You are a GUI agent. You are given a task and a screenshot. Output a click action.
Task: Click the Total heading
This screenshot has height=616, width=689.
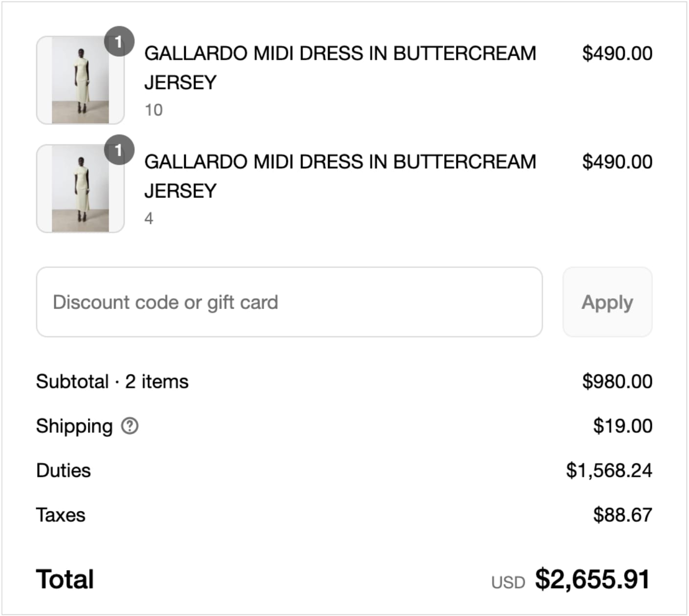64,579
